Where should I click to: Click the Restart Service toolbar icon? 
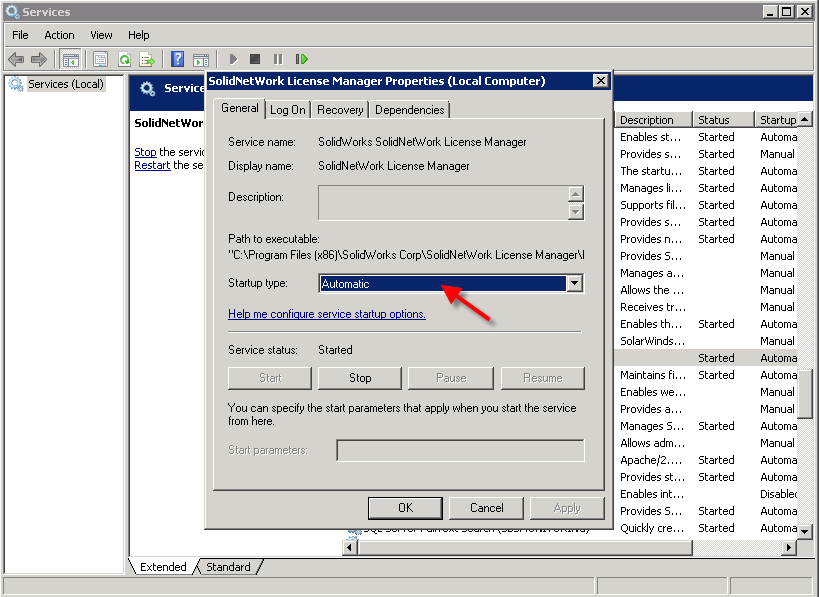tap(301, 60)
